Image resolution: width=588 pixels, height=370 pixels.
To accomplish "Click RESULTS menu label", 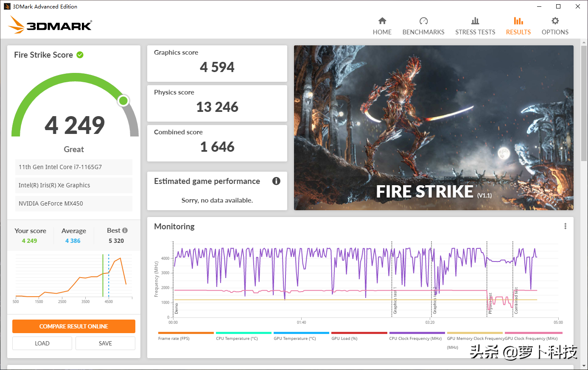I will (x=518, y=32).
